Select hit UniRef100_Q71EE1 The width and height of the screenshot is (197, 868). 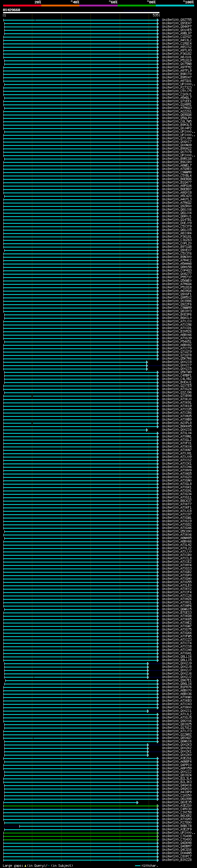pyautogui.click(x=177, y=101)
